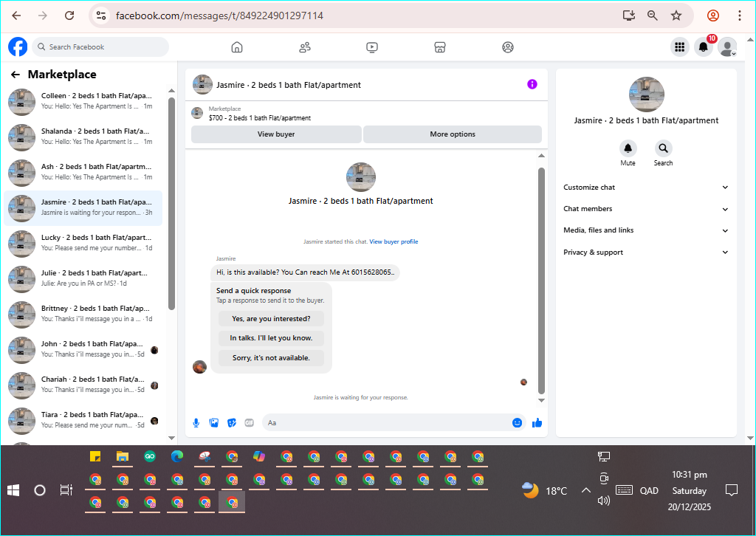Open the GIF picker icon

pos(250,423)
